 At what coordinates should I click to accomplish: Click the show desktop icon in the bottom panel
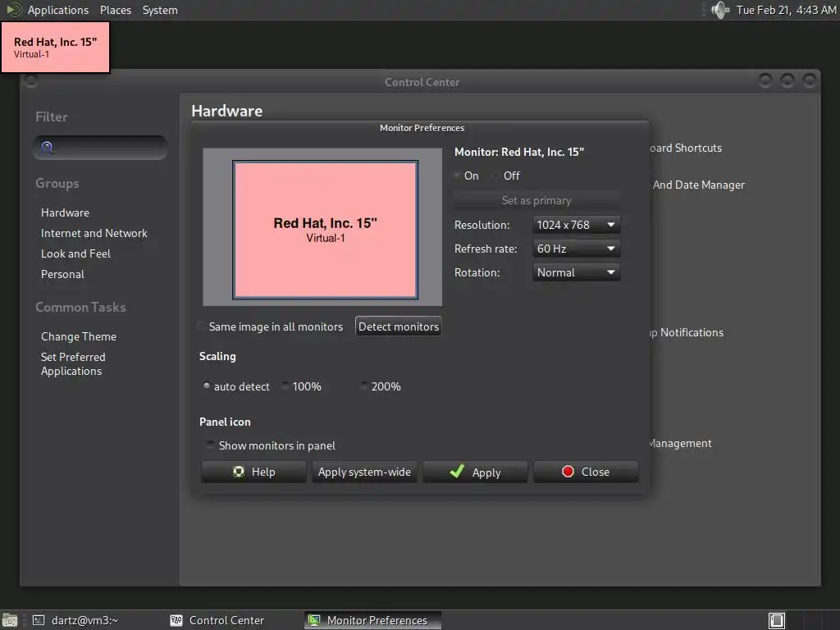click(10, 620)
